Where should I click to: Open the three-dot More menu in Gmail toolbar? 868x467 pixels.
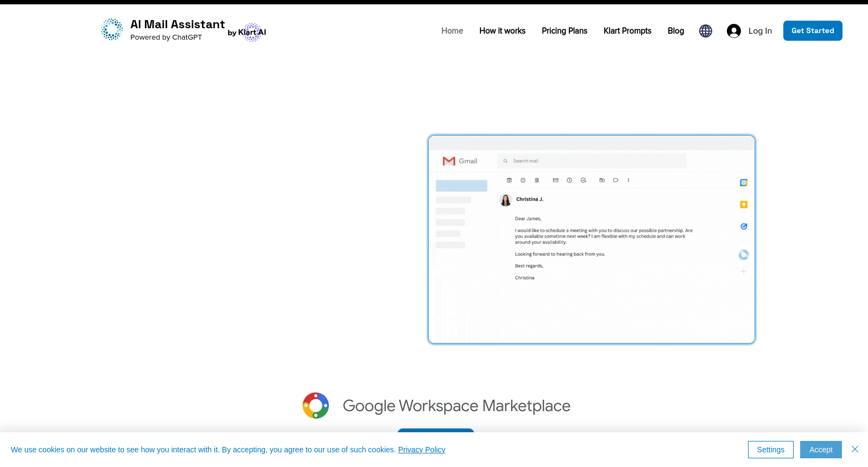(629, 180)
